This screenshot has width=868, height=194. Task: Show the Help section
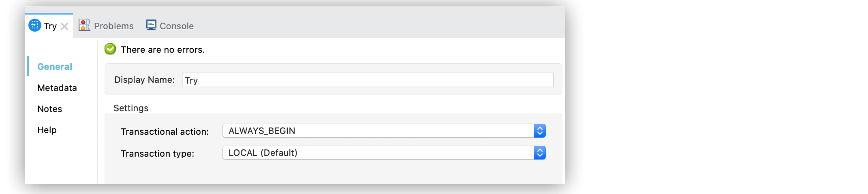tap(47, 130)
